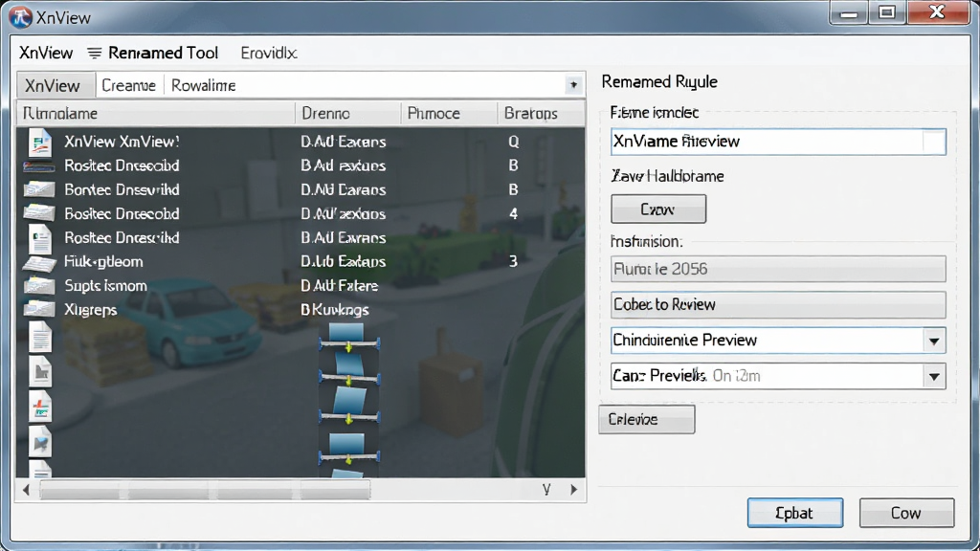This screenshot has width=980, height=551.
Task: Click the Rurot le 2056 field
Action: point(778,269)
